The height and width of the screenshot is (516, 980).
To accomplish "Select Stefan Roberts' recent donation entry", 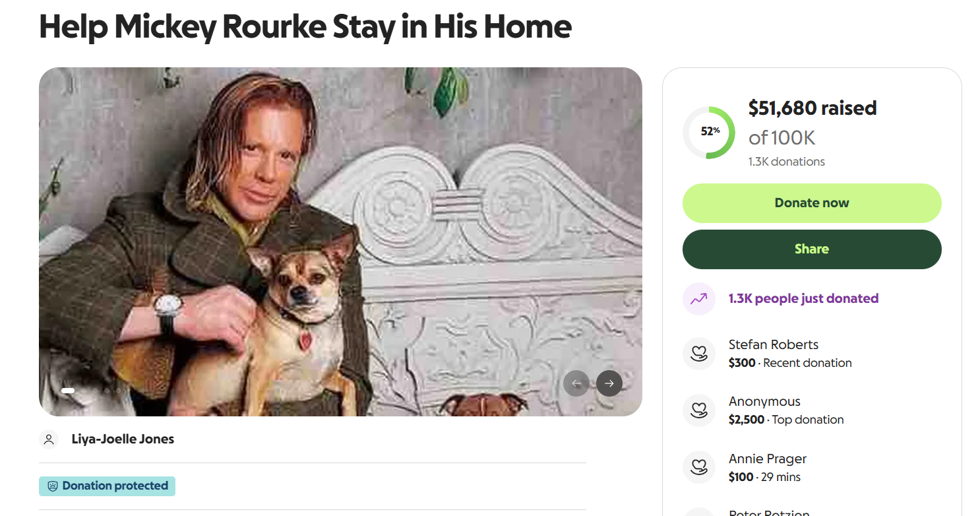I will [x=789, y=354].
